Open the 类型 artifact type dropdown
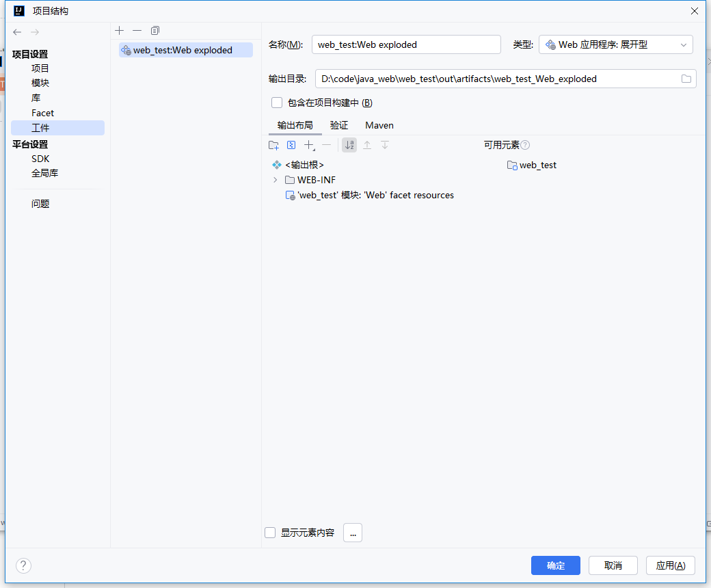 pyautogui.click(x=615, y=44)
